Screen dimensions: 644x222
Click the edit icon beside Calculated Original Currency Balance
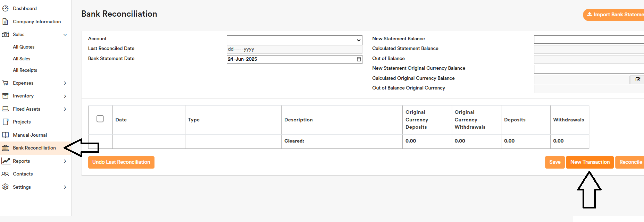coord(637,79)
